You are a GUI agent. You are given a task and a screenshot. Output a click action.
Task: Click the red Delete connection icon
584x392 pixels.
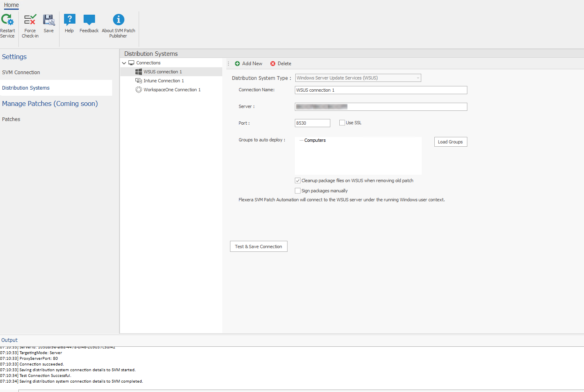click(273, 64)
